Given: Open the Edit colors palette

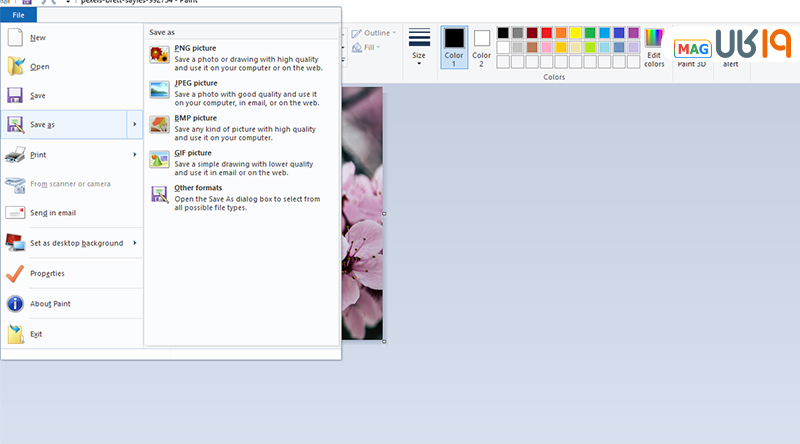Looking at the screenshot, I should (x=654, y=48).
